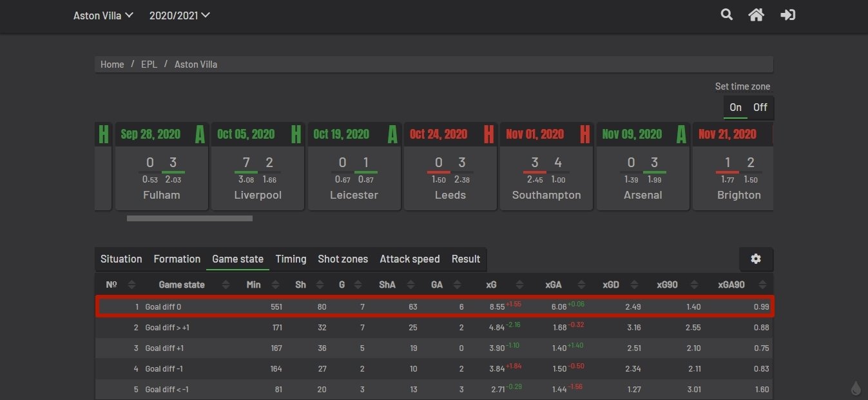Open table settings gear icon
The image size is (868, 400).
click(756, 259)
